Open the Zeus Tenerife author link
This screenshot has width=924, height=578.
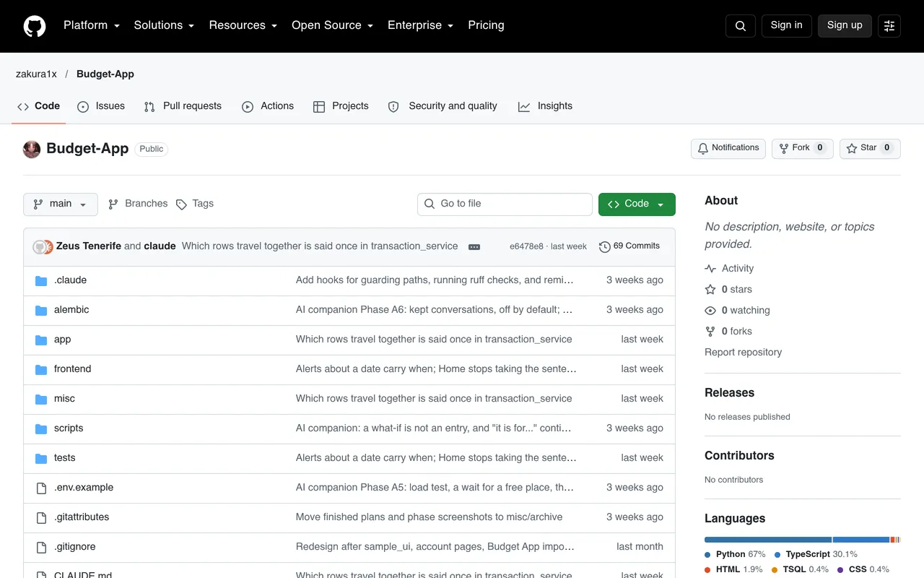(x=89, y=246)
